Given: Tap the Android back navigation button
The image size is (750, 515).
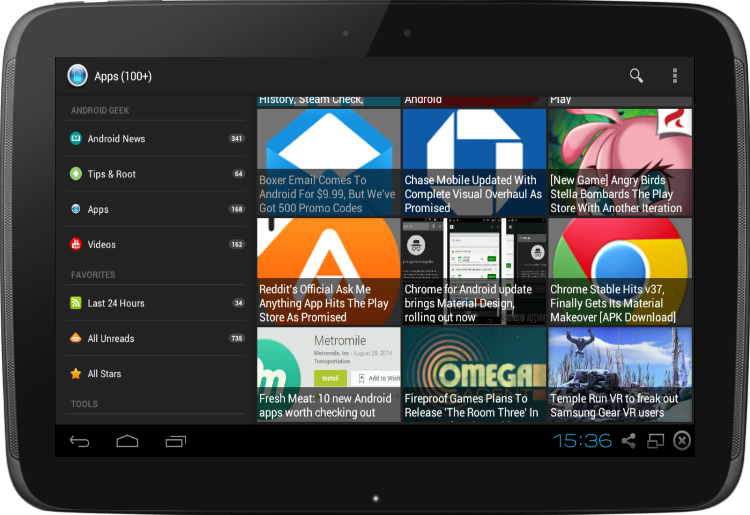Looking at the screenshot, I should (x=79, y=441).
